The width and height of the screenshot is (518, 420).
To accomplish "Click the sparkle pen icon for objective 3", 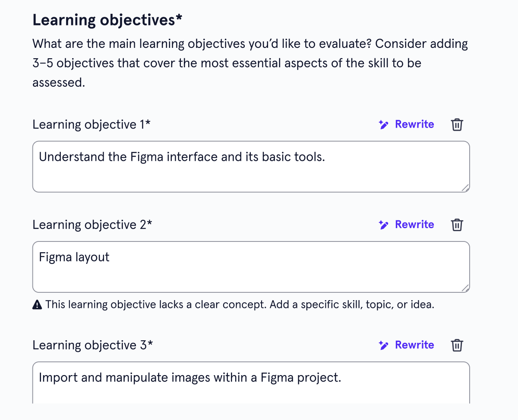I will click(383, 345).
